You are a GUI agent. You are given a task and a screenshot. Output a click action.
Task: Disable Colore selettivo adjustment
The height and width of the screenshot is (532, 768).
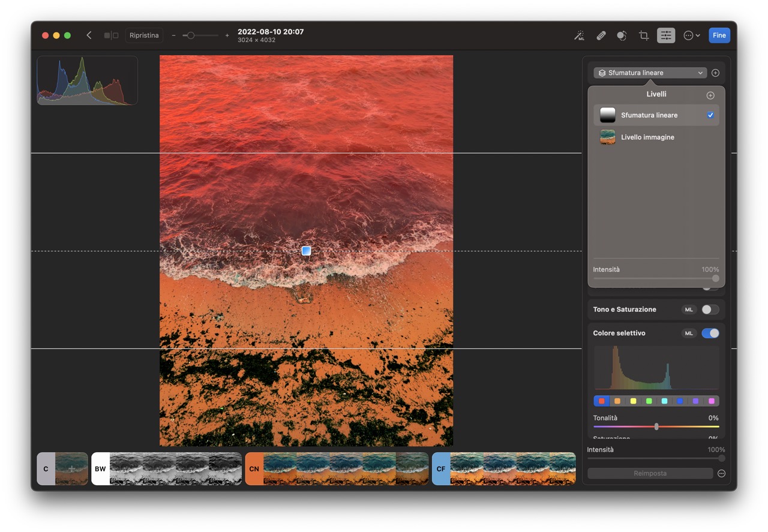click(710, 333)
